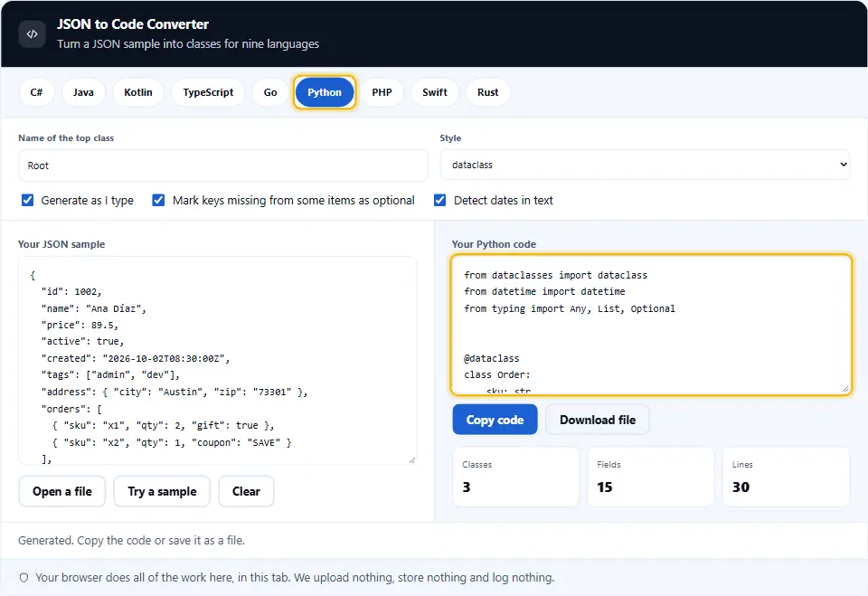868x596 pixels.
Task: Click the JSON to Code Converter title
Action: click(133, 24)
